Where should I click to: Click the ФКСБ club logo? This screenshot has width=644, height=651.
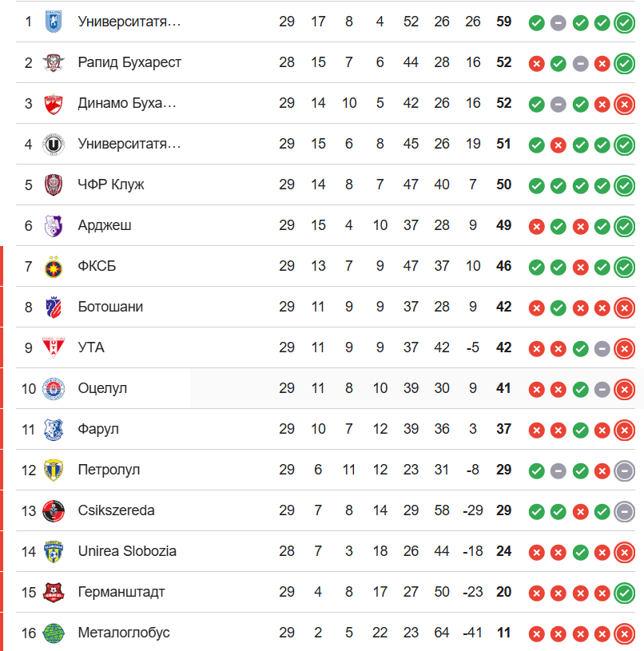[x=54, y=266]
